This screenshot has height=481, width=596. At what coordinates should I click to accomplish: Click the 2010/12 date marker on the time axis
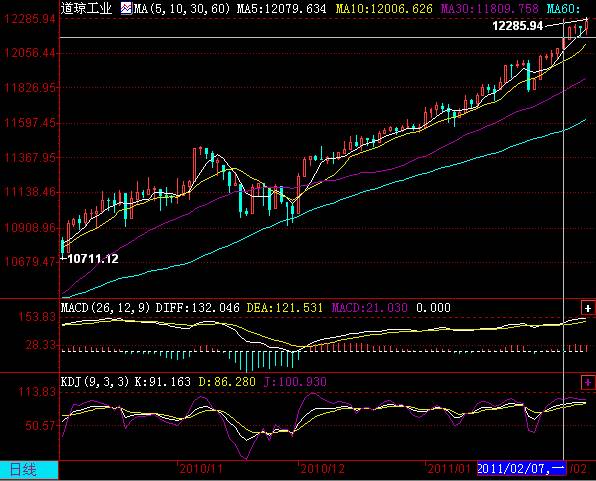point(322,468)
